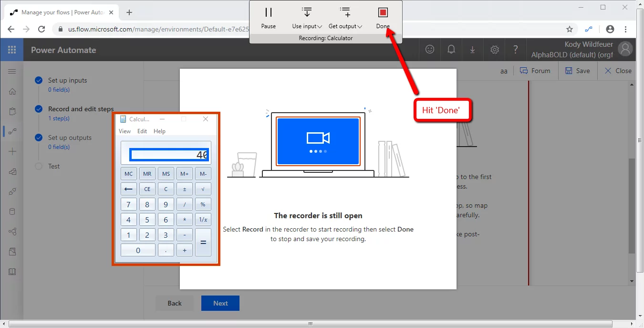Click the browser address bar URL
The width and height of the screenshot is (644, 328).
[x=158, y=29]
